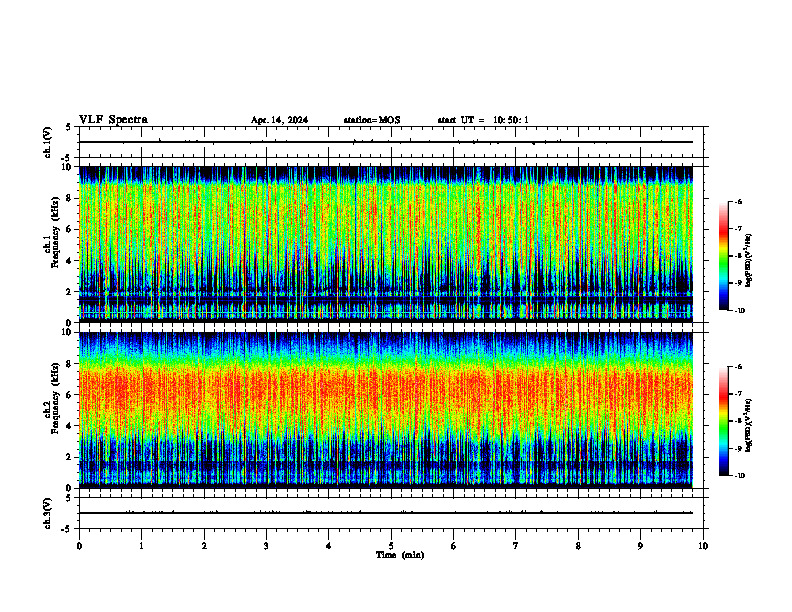Click the ch.2 color scale bar
The height and width of the screenshot is (612, 792).
(x=724, y=421)
